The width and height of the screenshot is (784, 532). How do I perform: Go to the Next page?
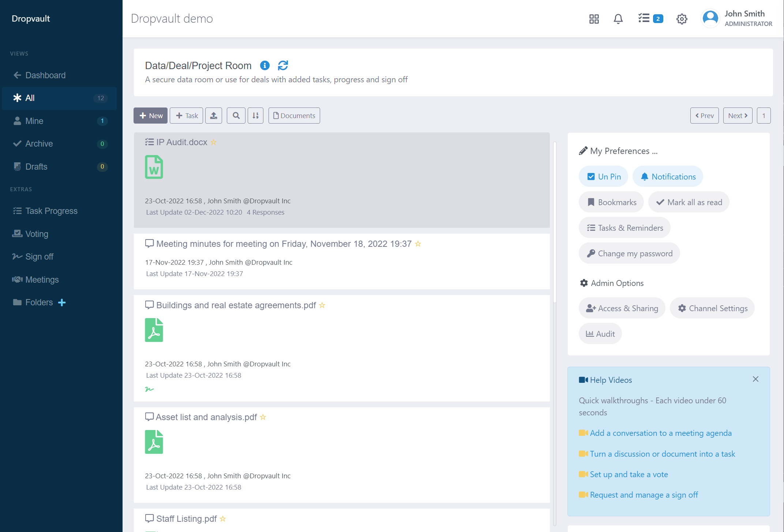pos(738,116)
